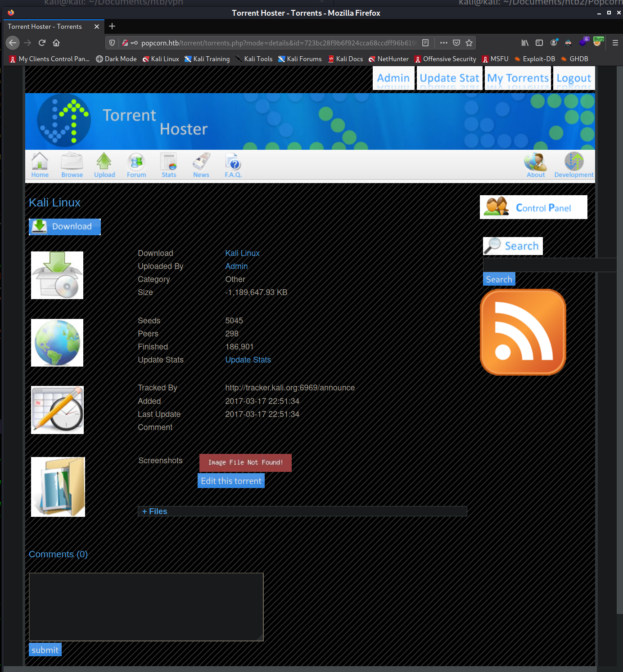Screen dimensions: 623x672
Task: Open the Kali Docs bookmark
Action: point(345,59)
